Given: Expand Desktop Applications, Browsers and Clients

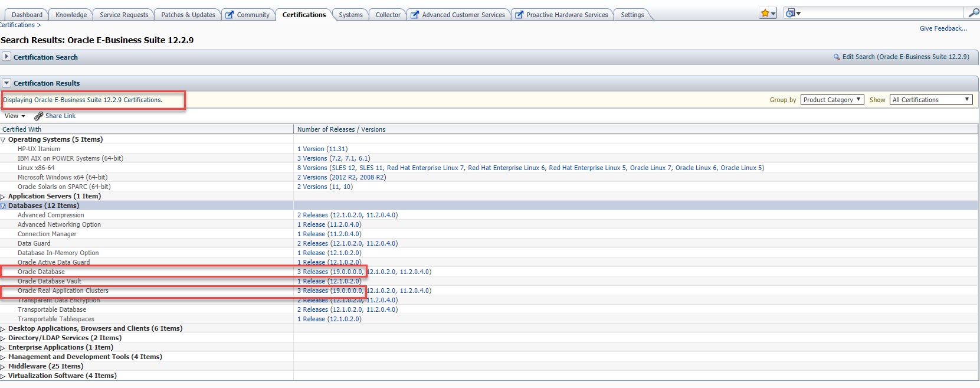Looking at the screenshot, I should point(3,329).
